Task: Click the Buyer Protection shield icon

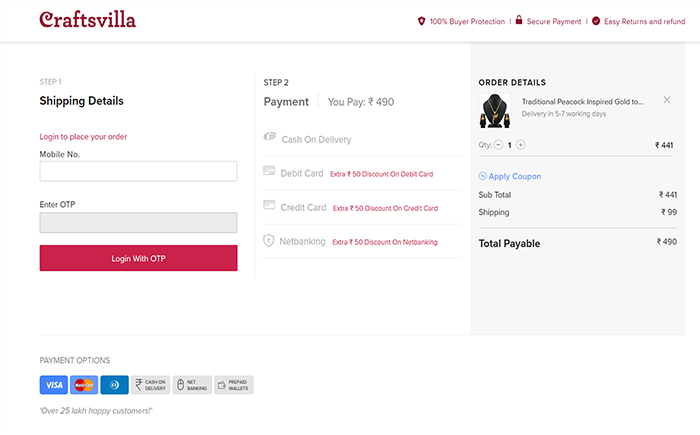Action: (421, 21)
